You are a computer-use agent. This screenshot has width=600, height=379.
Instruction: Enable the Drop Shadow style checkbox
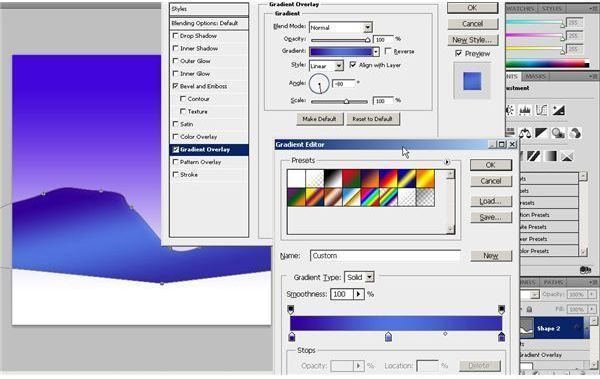click(x=176, y=36)
